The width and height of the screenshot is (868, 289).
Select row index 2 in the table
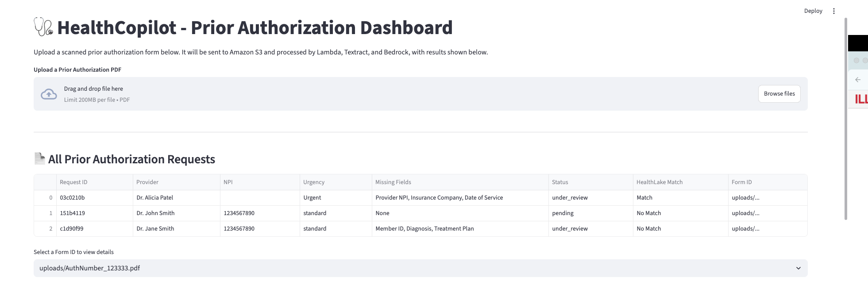[45, 229]
